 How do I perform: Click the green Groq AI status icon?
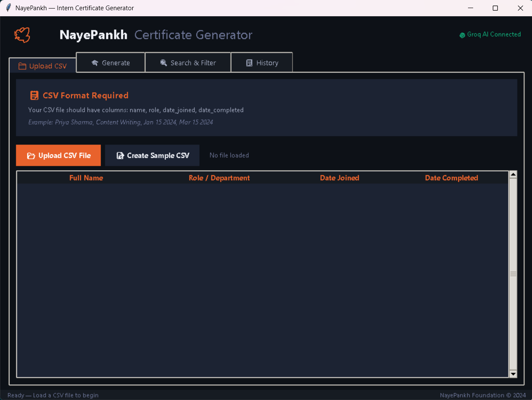462,35
